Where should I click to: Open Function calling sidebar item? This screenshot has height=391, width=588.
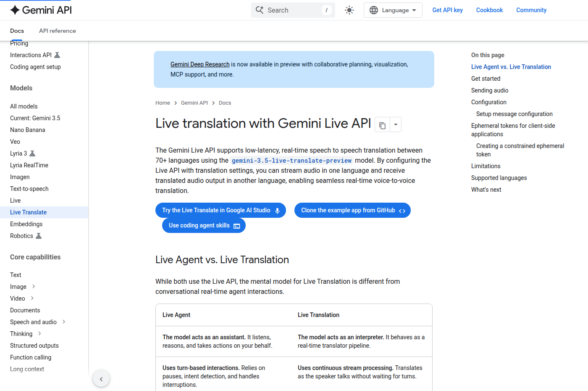coord(31,357)
